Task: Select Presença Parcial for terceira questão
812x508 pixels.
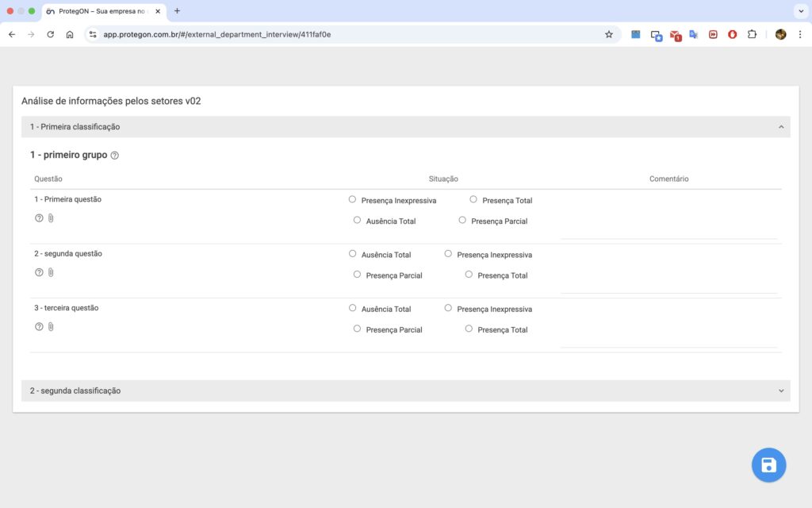Action: pyautogui.click(x=358, y=329)
